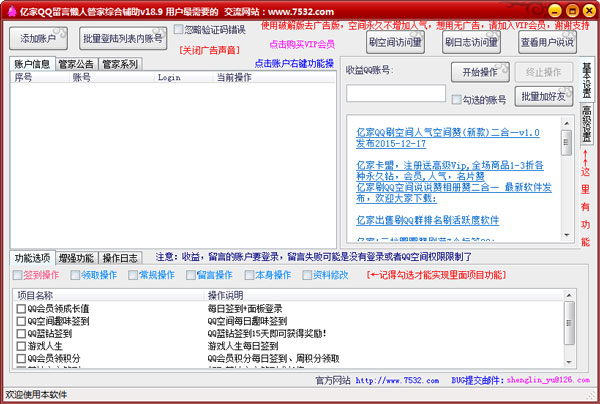Click announcement panel scroll up arrow
Image resolution: width=600 pixels, height=404 pixels.
pyautogui.click(x=567, y=124)
